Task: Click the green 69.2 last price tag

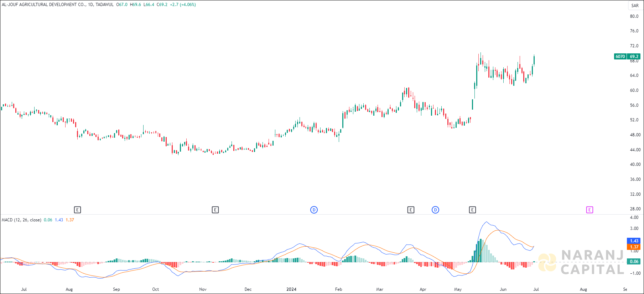Action: click(x=634, y=57)
